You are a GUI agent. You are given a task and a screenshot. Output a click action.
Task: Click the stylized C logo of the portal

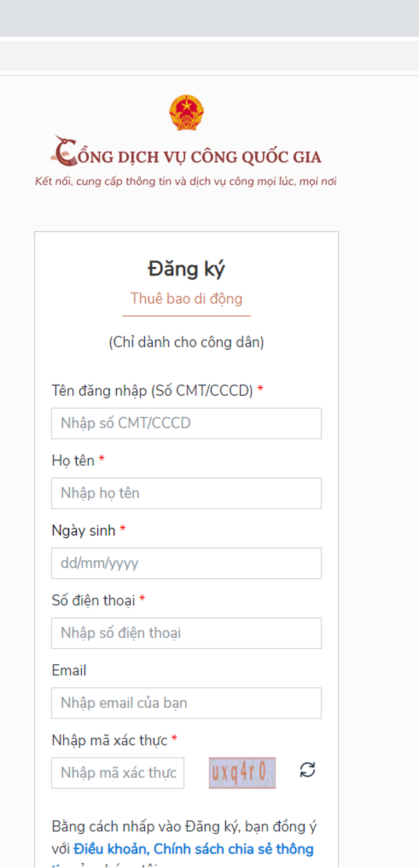click(x=65, y=151)
